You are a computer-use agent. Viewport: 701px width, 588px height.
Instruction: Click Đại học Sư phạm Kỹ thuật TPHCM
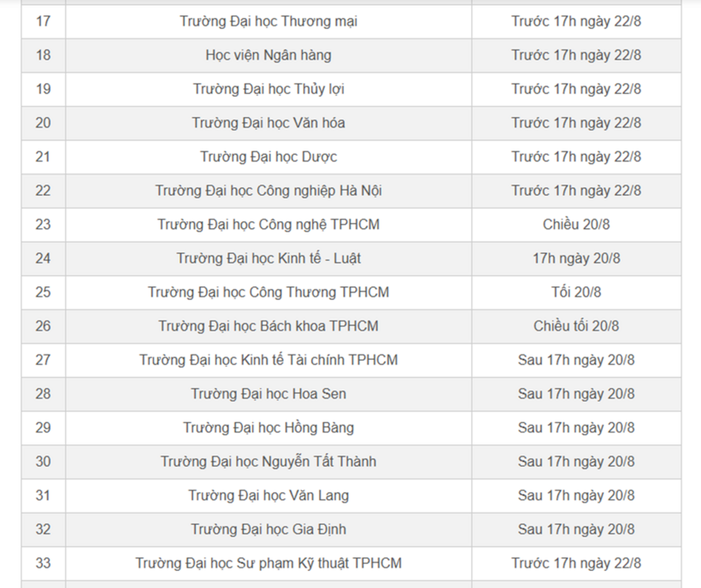(x=268, y=563)
